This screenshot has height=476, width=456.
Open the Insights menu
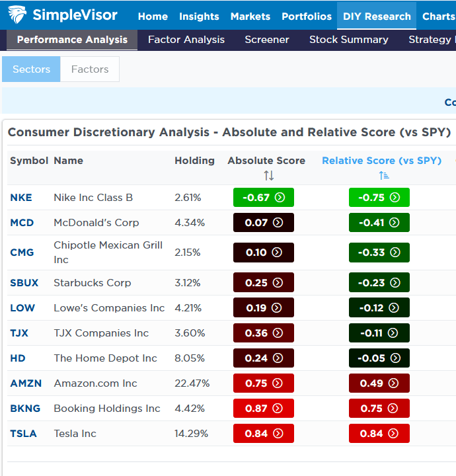(x=199, y=17)
